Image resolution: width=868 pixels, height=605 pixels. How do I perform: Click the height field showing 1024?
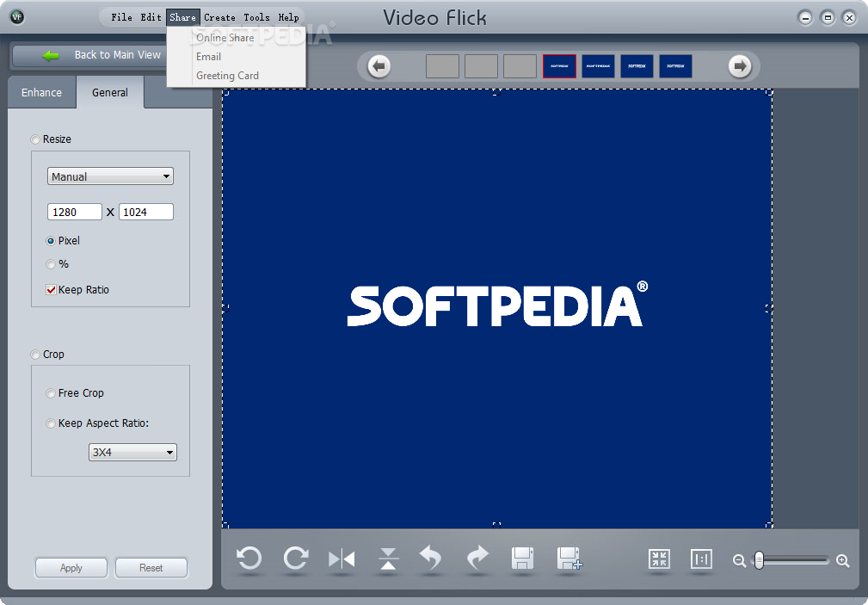146,213
